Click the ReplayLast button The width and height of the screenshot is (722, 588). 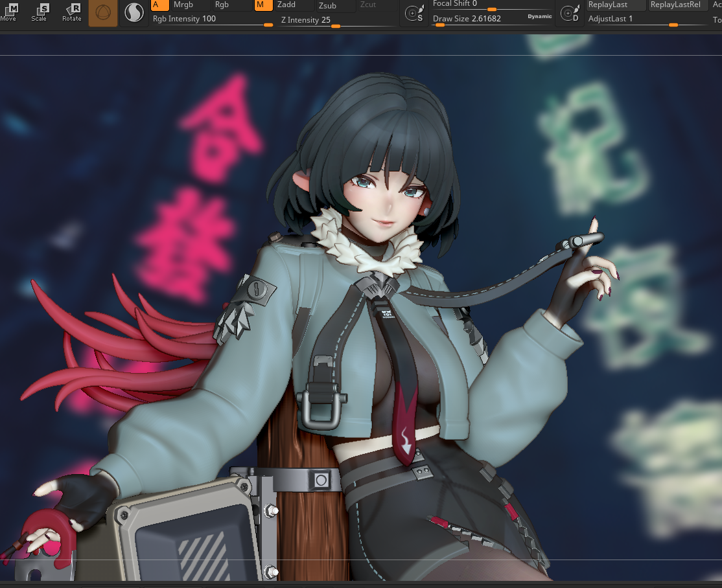(x=616, y=5)
